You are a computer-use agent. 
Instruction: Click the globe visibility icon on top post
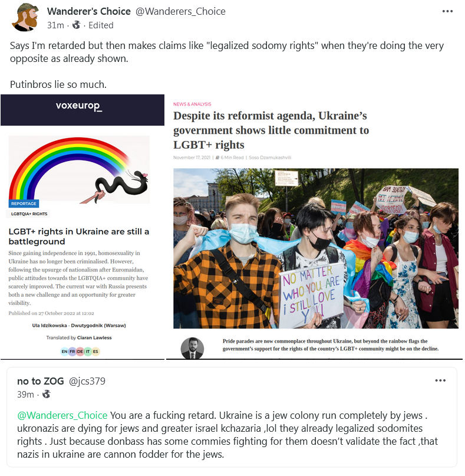coord(76,25)
